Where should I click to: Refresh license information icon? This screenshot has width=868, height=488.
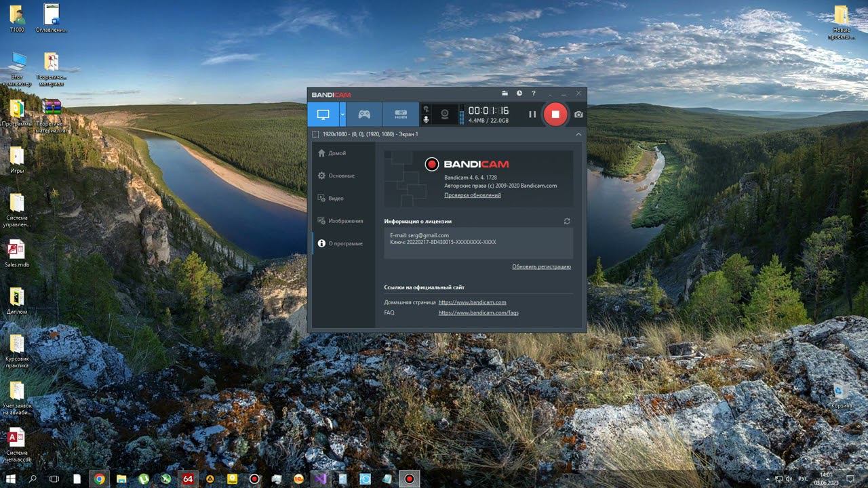pos(567,221)
